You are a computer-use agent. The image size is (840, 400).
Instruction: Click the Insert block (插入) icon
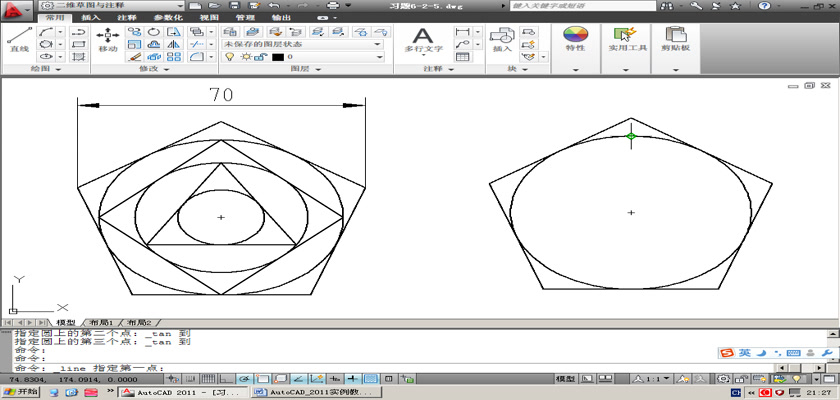(501, 38)
